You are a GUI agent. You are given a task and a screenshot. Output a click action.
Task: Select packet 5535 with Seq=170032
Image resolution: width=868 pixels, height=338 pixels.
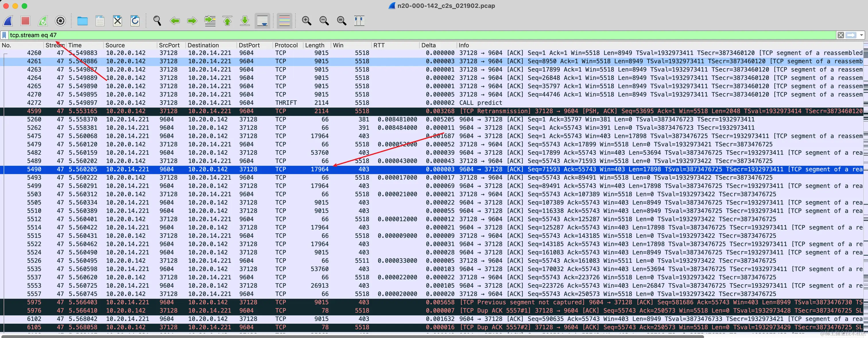[431, 269]
